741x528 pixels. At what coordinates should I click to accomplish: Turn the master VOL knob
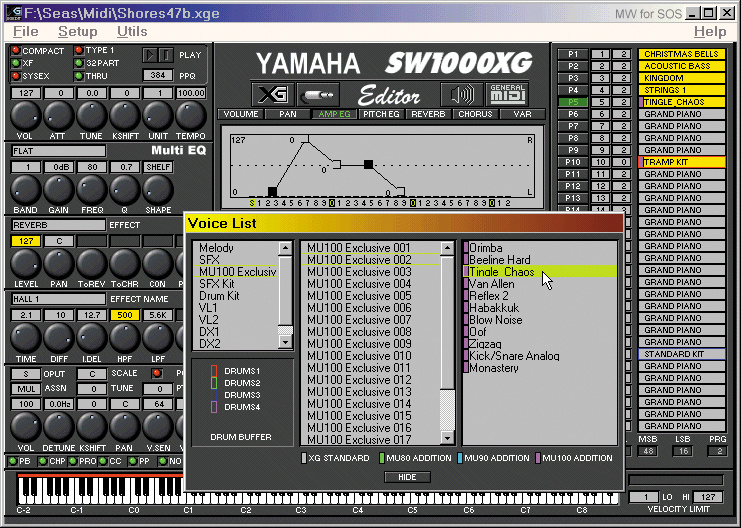click(x=24, y=117)
